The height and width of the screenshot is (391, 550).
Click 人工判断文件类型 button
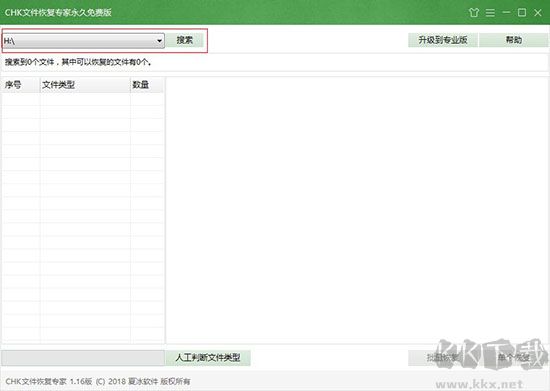tap(208, 358)
